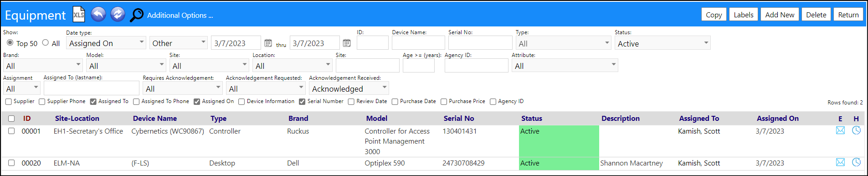
Task: Open the Attribute dropdown
Action: (565, 65)
